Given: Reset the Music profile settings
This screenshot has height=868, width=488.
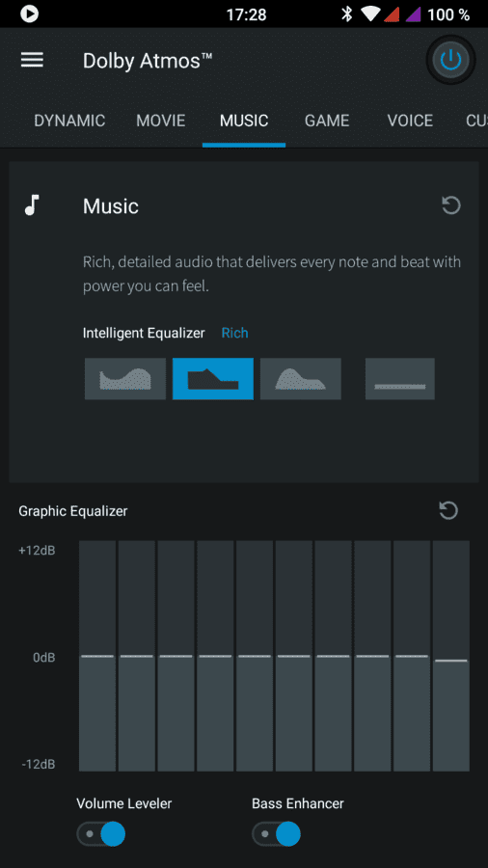Looking at the screenshot, I should pos(451,206).
